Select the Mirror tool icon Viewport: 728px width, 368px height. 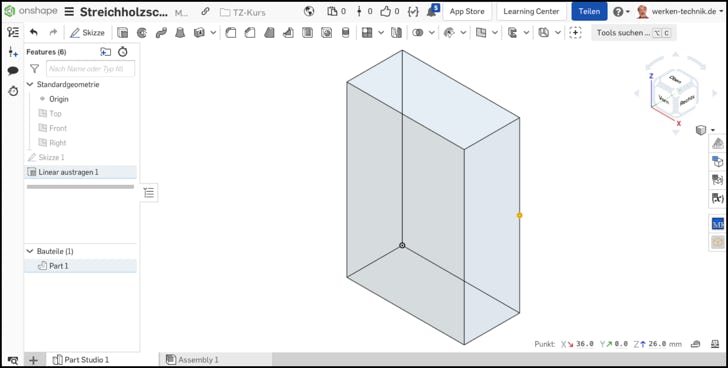click(396, 32)
